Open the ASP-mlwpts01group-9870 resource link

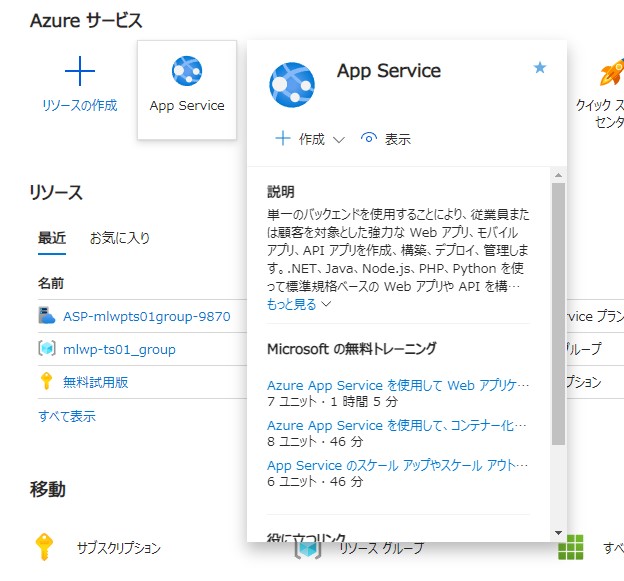tap(147, 316)
